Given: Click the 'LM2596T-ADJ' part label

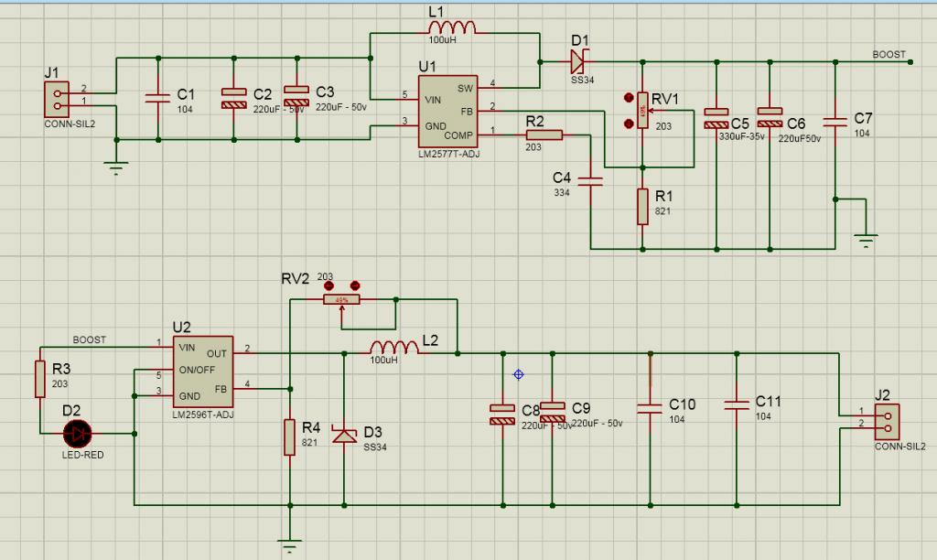Looking at the screenshot, I should (x=203, y=415).
